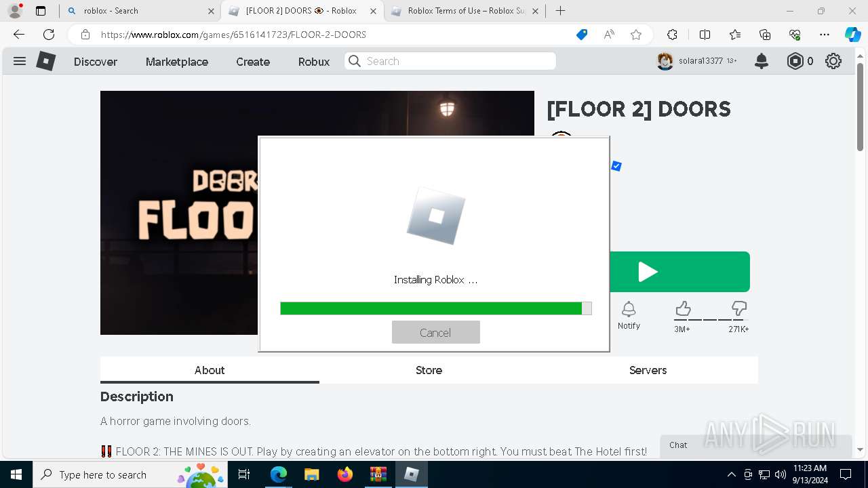Open Task View in taskbar
The image size is (868, 488).
(x=245, y=474)
